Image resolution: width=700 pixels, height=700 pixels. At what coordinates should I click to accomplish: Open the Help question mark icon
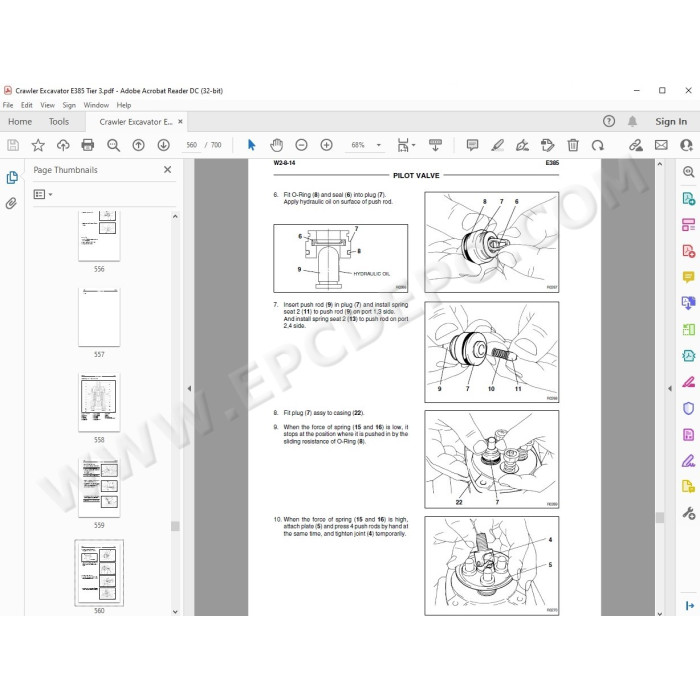[609, 121]
